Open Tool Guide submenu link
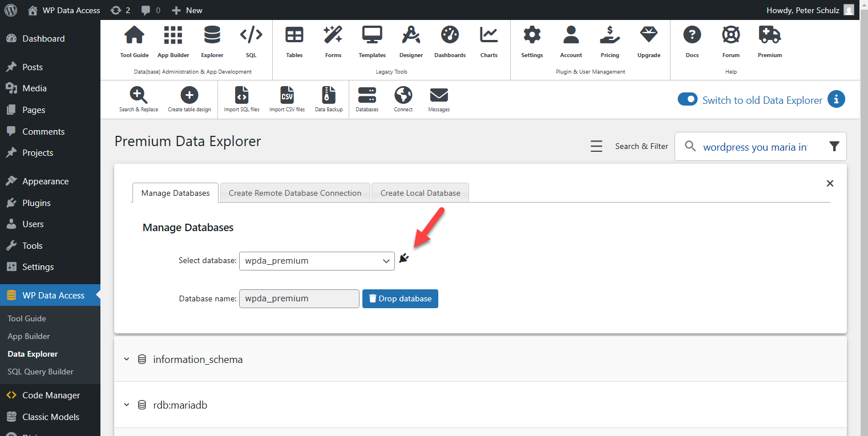 pos(27,318)
